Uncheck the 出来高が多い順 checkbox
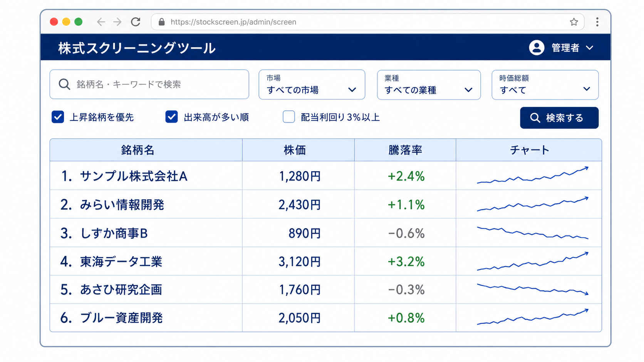 171,117
